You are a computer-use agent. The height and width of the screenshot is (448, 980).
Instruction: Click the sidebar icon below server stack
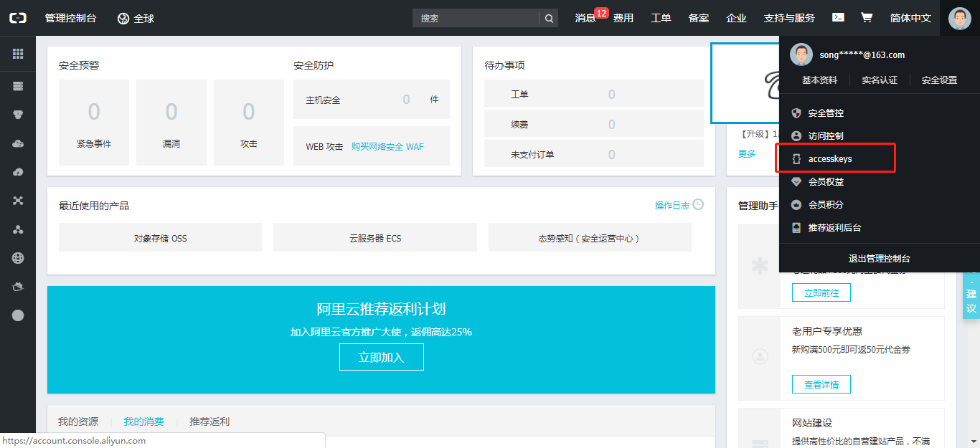tap(18, 115)
